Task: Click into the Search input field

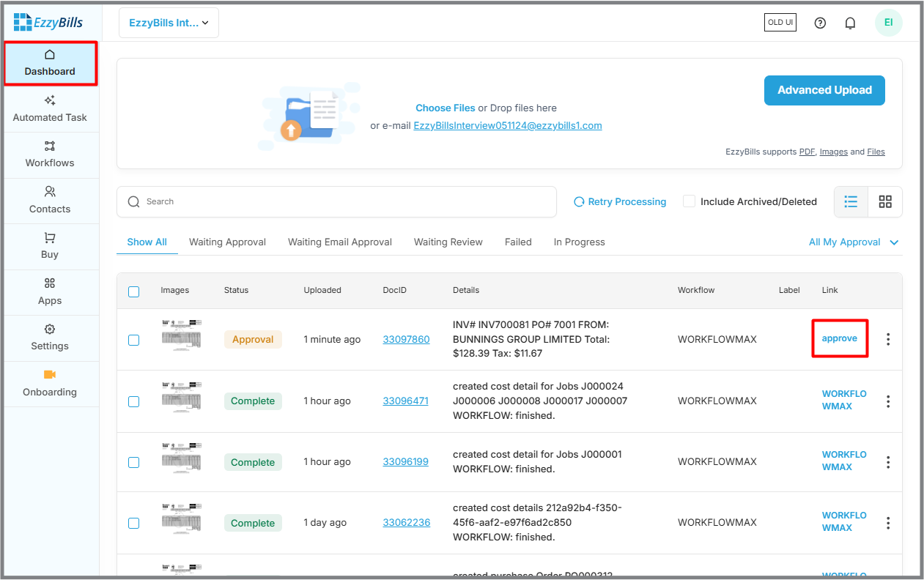Action: (337, 201)
